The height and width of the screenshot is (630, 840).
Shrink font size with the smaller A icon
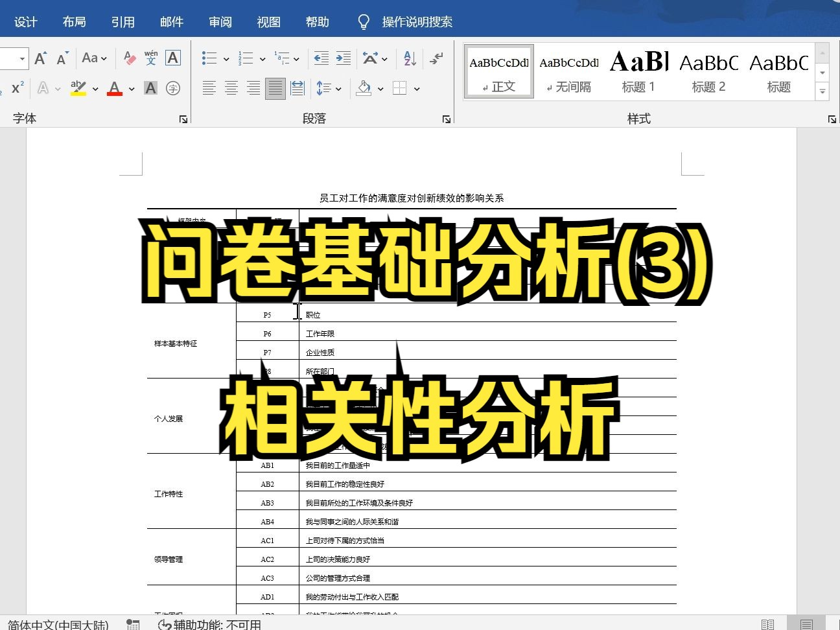tap(62, 58)
